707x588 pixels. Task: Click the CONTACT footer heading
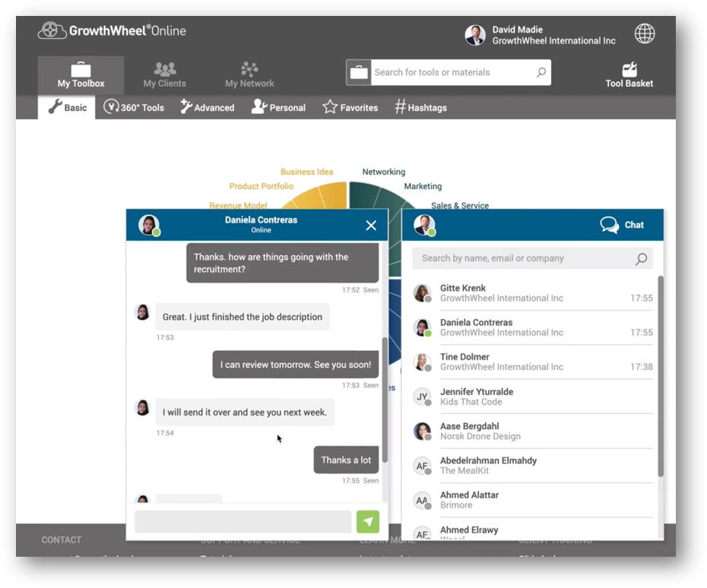click(x=62, y=540)
